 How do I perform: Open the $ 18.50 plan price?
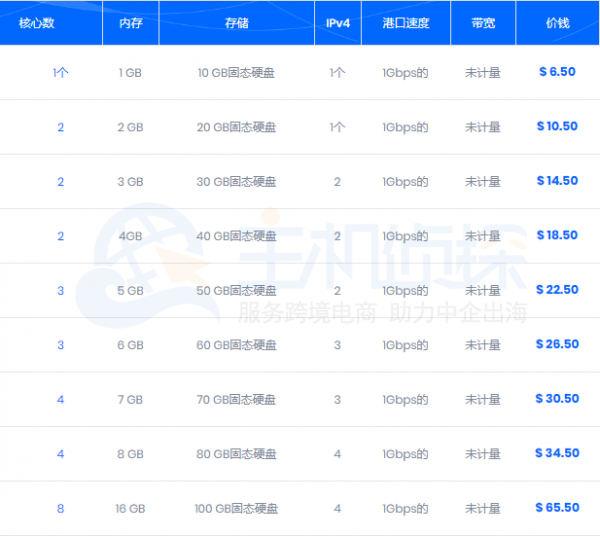[557, 236]
